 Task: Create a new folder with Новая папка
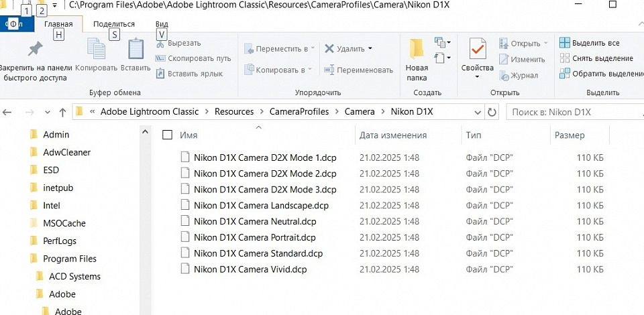(x=417, y=60)
